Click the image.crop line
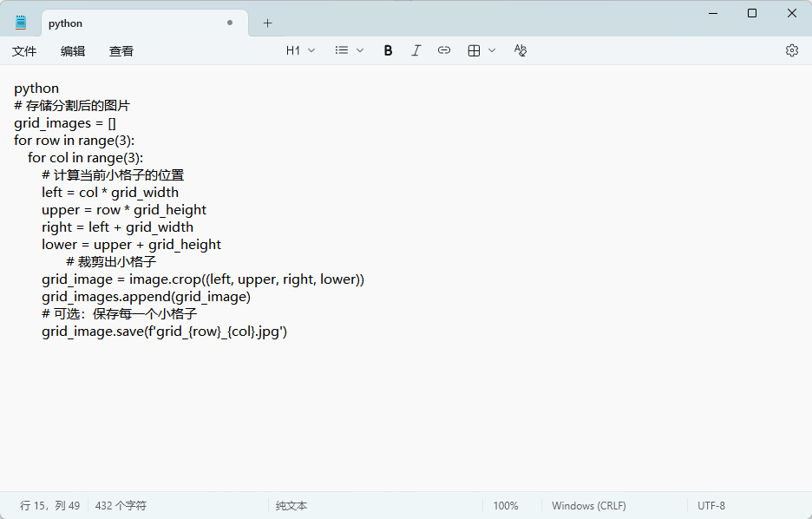 click(203, 279)
